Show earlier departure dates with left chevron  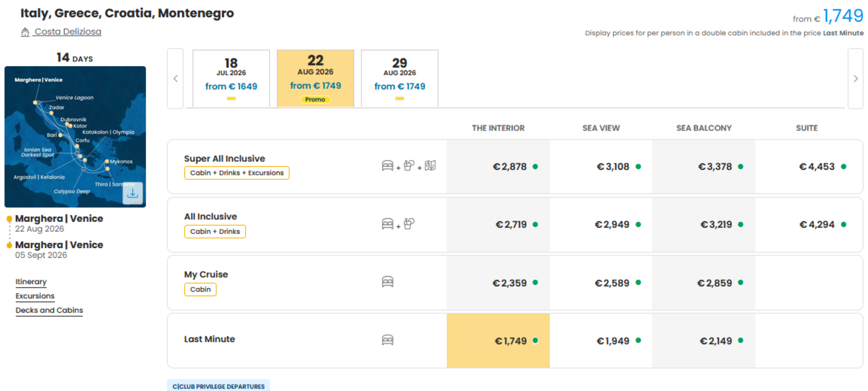pos(176,78)
